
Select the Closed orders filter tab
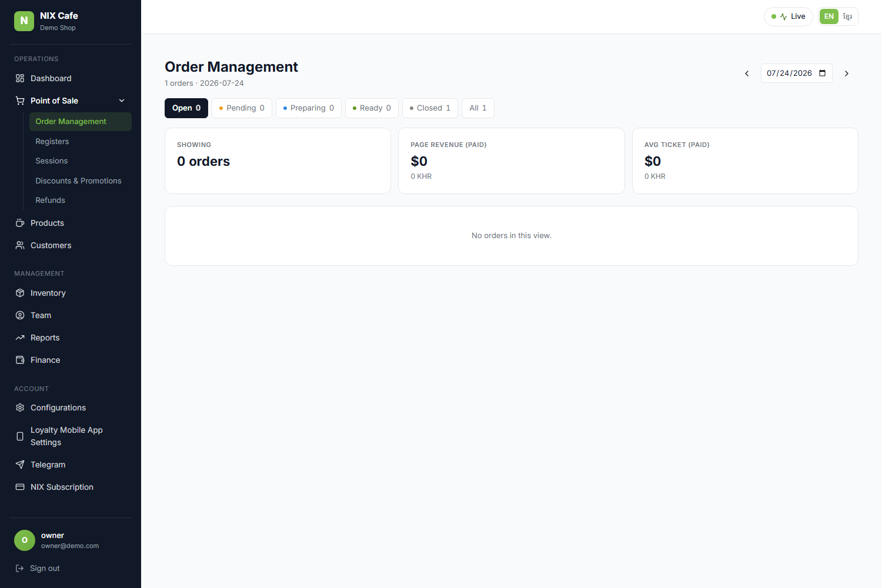[430, 108]
